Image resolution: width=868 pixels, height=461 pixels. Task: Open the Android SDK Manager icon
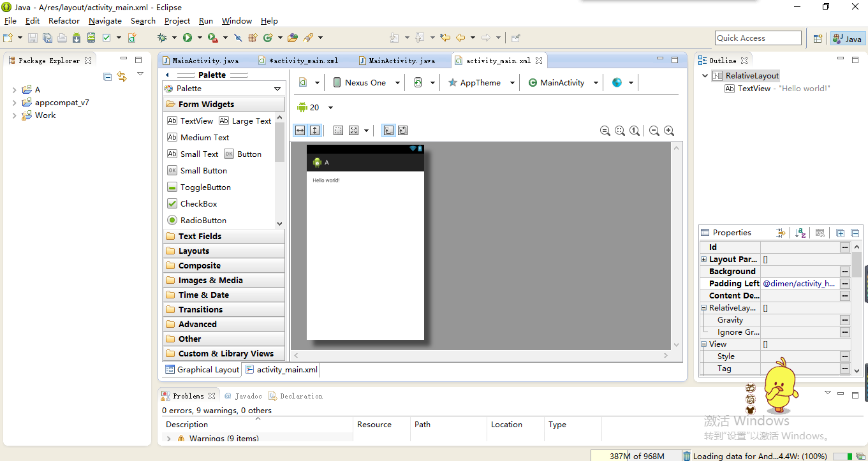[76, 38]
